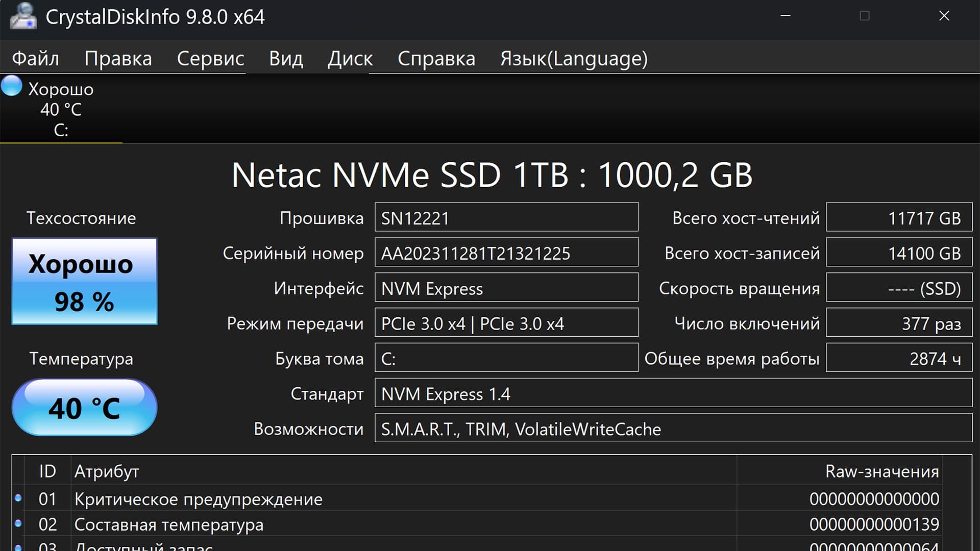Click status dot of Критическое предупреждение row
This screenshot has width=980, height=551.
(18, 498)
